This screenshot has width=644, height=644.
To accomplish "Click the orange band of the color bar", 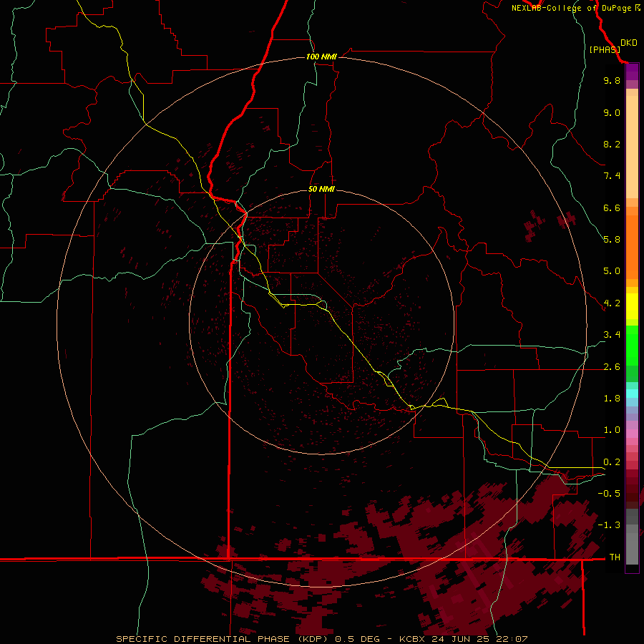I will point(632,246).
